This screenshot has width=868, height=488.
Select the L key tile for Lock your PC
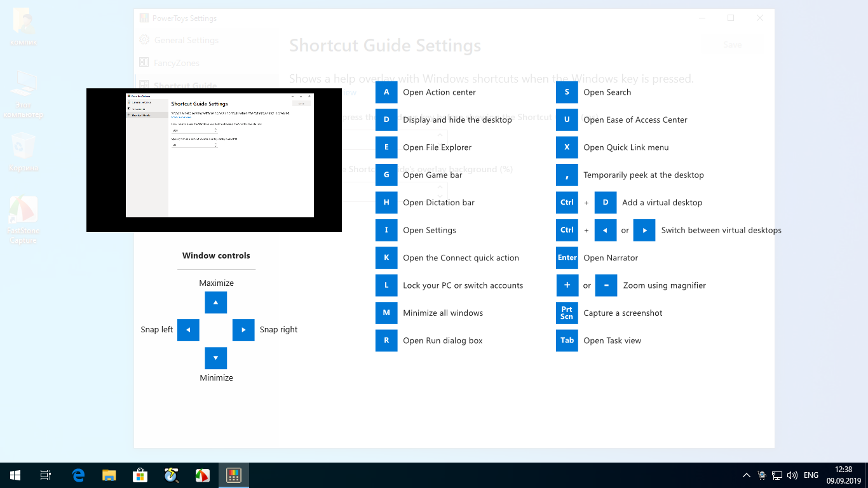386,285
